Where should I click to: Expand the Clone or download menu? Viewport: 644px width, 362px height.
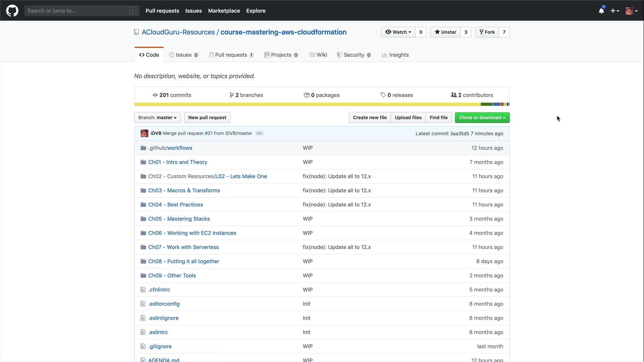(482, 118)
